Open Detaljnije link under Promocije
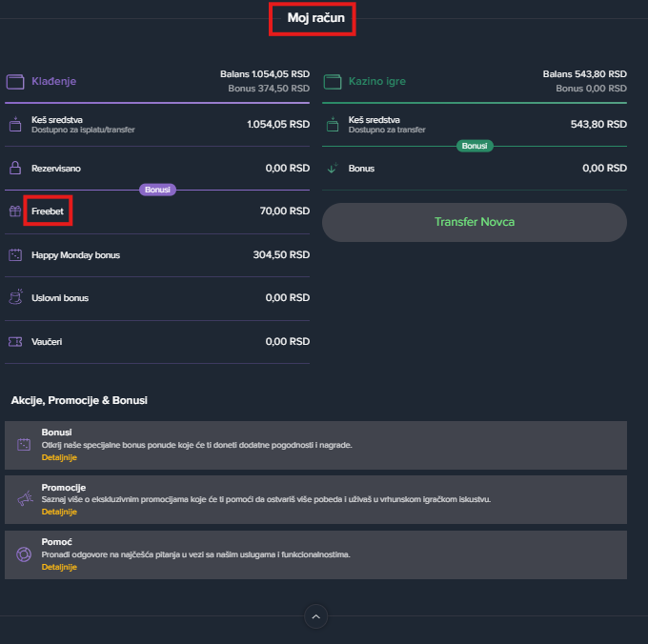The width and height of the screenshot is (648, 644). 59,512
